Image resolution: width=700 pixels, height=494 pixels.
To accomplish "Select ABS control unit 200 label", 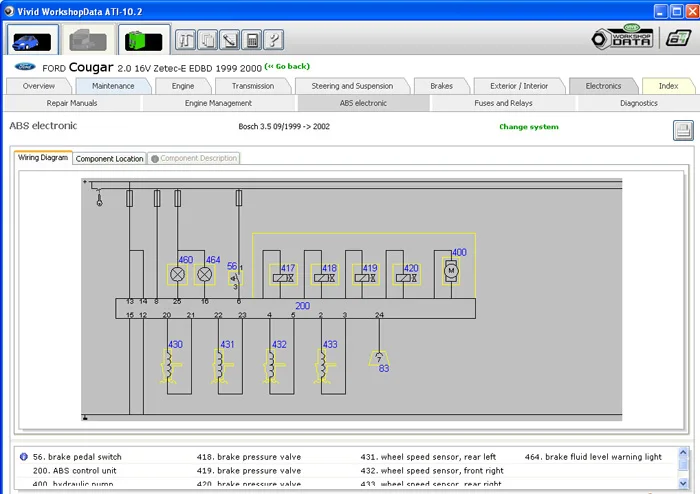I will pos(302,306).
